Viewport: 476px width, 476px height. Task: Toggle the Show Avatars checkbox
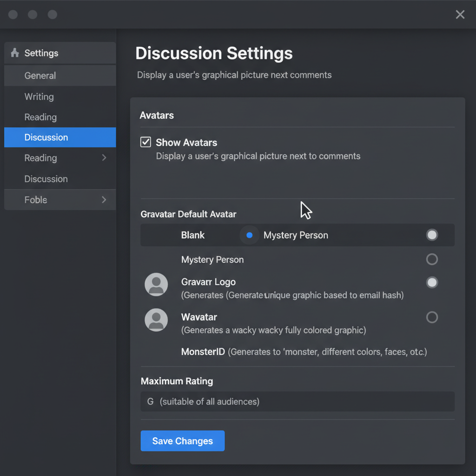(x=145, y=142)
